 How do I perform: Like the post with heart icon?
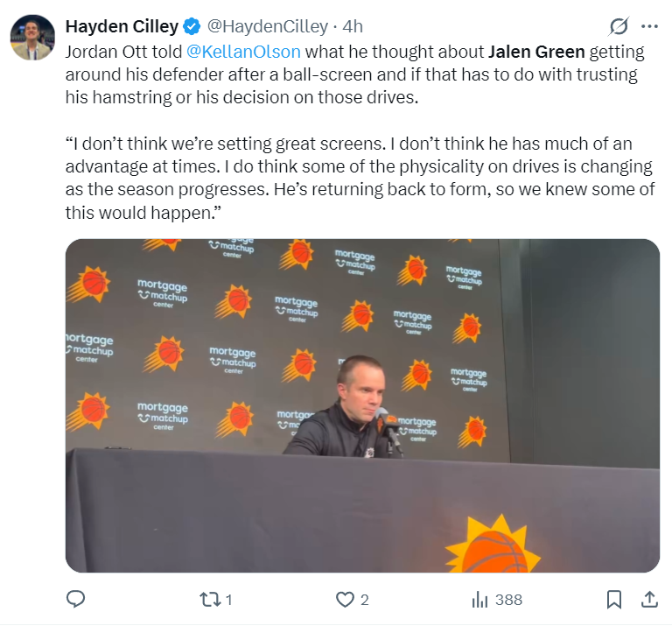click(345, 600)
